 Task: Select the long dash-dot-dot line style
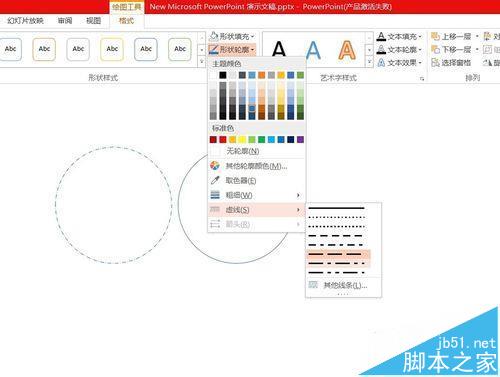337,273
